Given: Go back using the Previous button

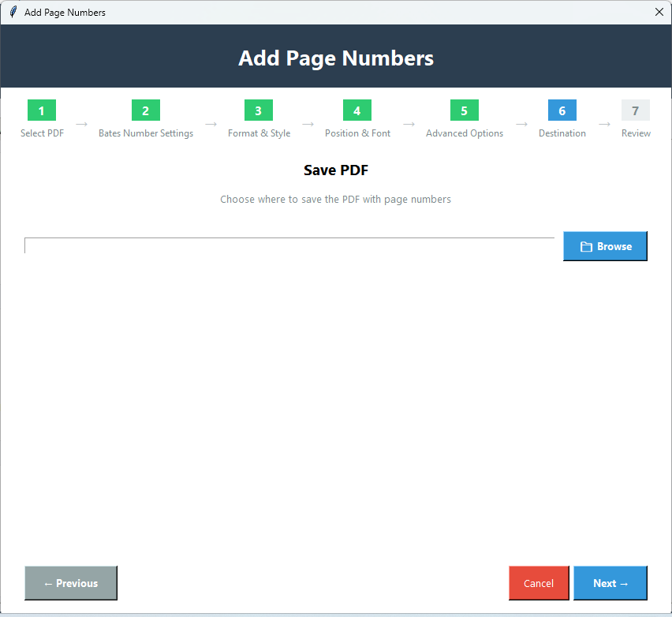Looking at the screenshot, I should point(70,582).
